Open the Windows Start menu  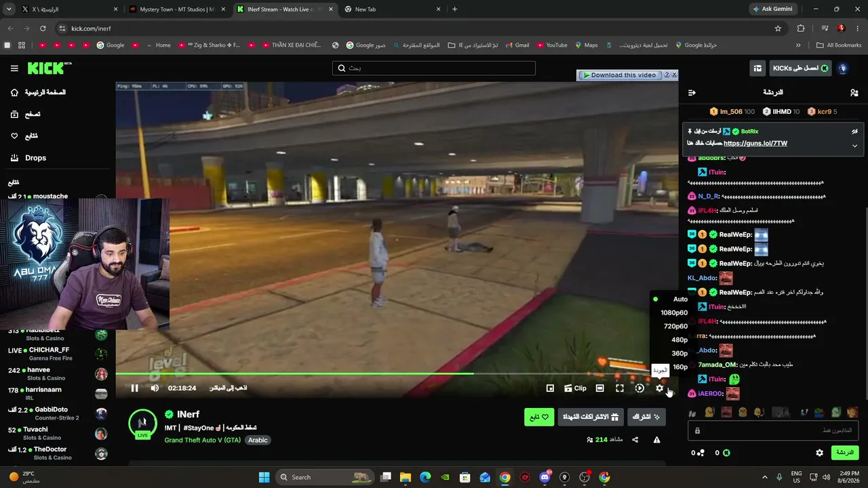(x=264, y=477)
